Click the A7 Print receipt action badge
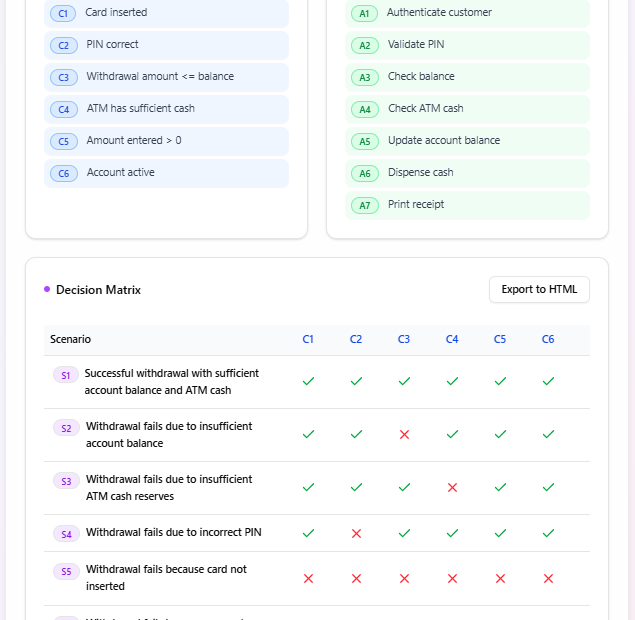Screen dimensions: 635x620 point(365,205)
